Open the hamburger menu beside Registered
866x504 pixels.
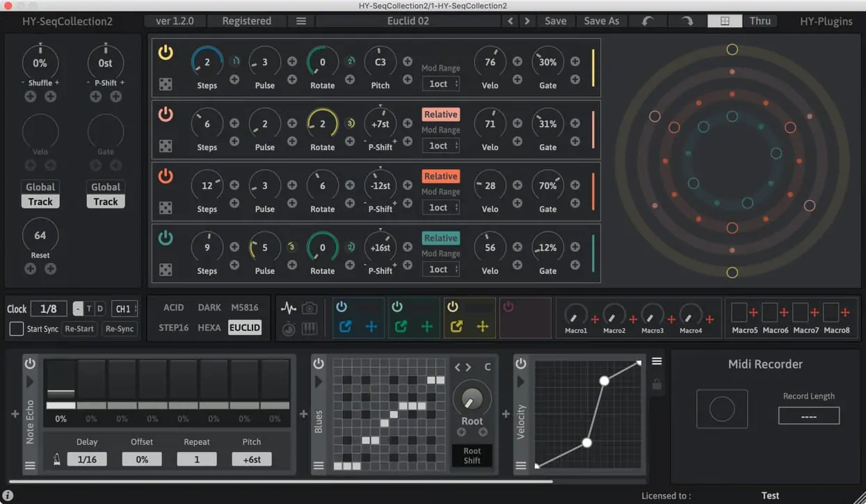(300, 21)
